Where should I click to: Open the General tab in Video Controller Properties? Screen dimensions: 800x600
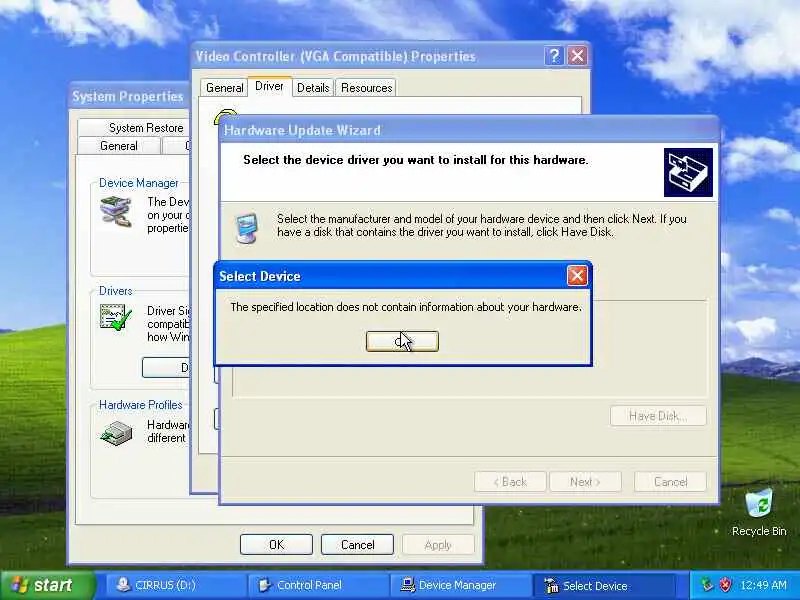pyautogui.click(x=224, y=88)
